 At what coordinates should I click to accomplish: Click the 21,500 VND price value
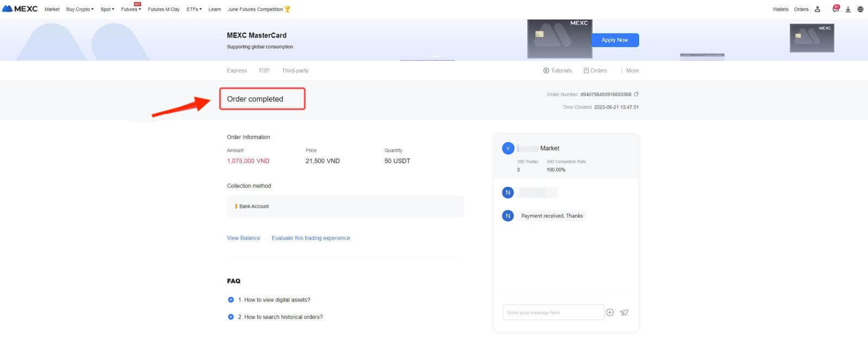click(x=322, y=161)
